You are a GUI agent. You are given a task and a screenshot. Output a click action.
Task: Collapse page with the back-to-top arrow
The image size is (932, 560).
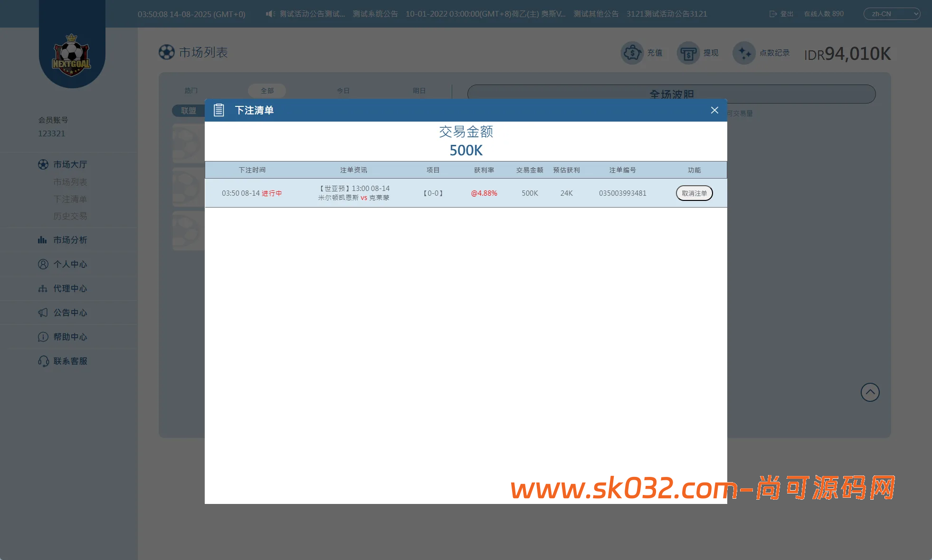pyautogui.click(x=870, y=392)
